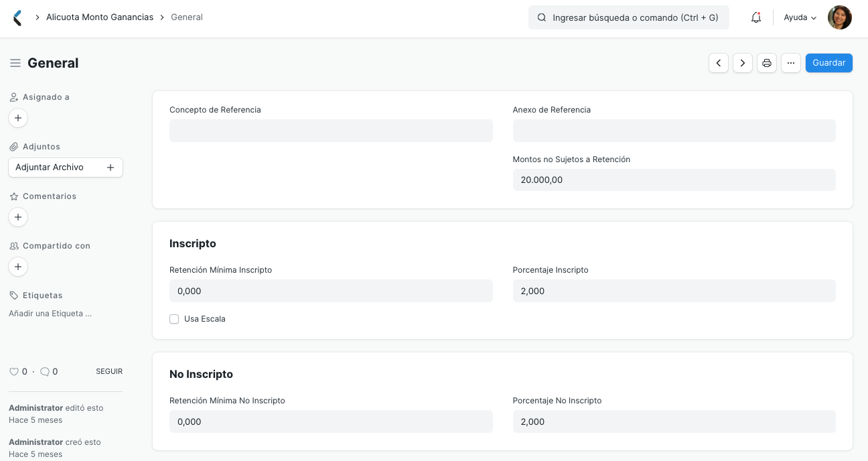Viewport: 868px width, 461px height.
Task: Expand the Ayuda dropdown
Action: pos(800,18)
